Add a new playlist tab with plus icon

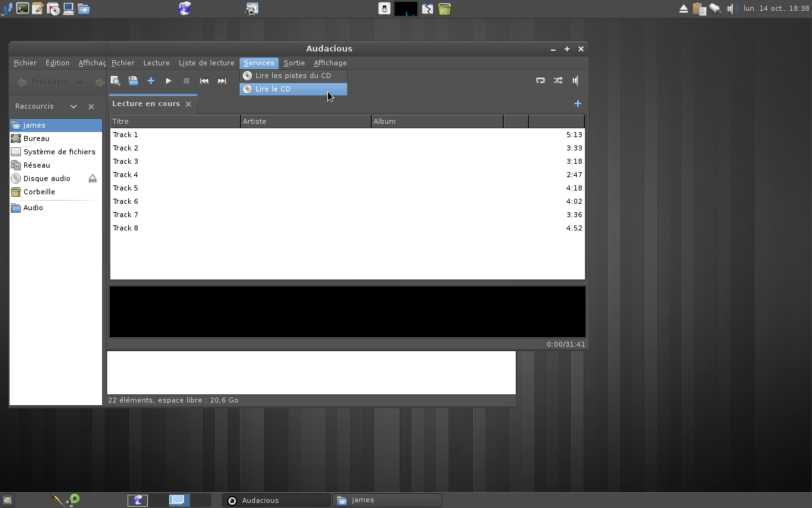[578, 104]
